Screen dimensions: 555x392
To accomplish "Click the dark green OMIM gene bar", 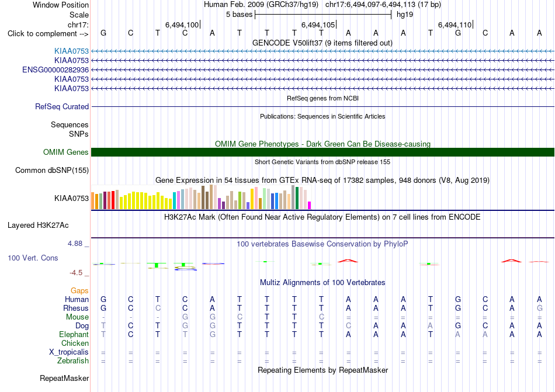I will [322, 152].
